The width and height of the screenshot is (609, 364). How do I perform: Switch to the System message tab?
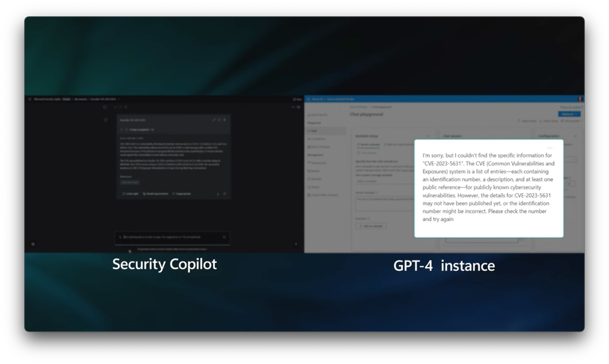pos(369,145)
